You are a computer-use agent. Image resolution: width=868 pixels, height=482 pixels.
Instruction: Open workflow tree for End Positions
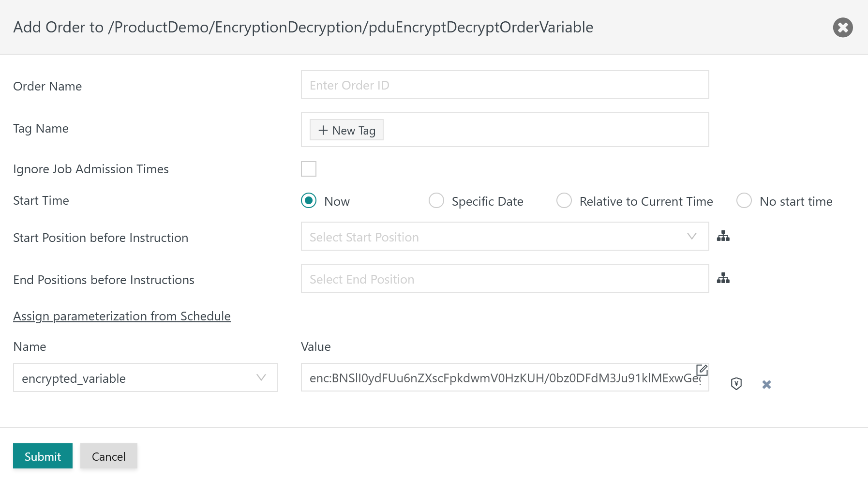(x=723, y=278)
